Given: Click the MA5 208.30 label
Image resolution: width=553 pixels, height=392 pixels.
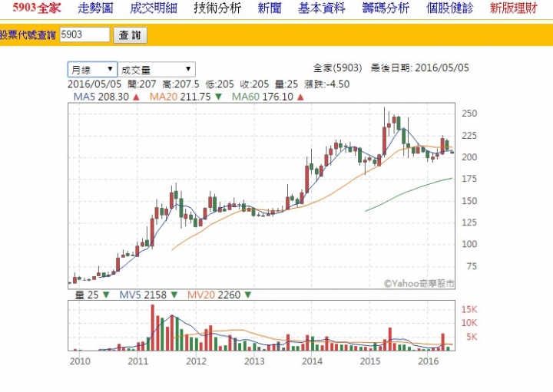Looking at the screenshot, I should [x=101, y=97].
